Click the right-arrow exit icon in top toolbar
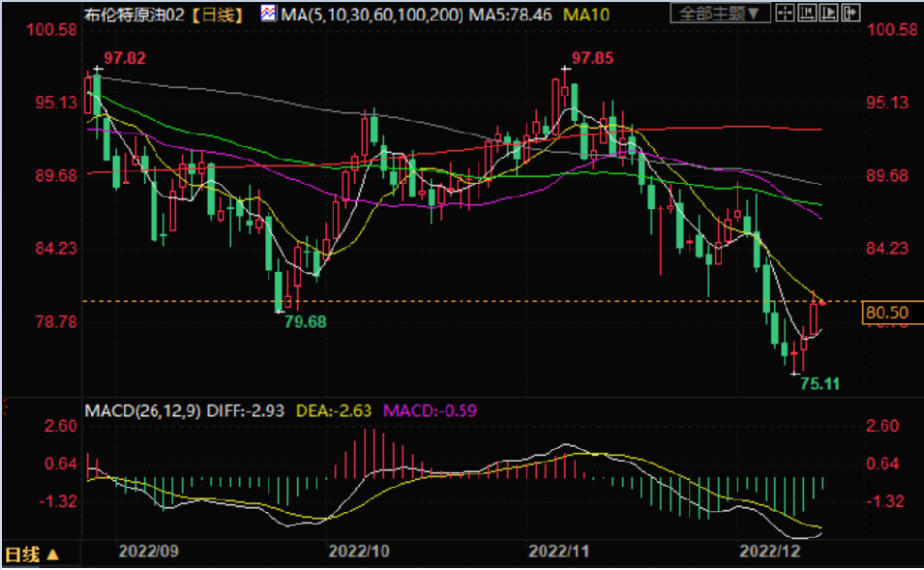This screenshot has width=924, height=570. 850,13
